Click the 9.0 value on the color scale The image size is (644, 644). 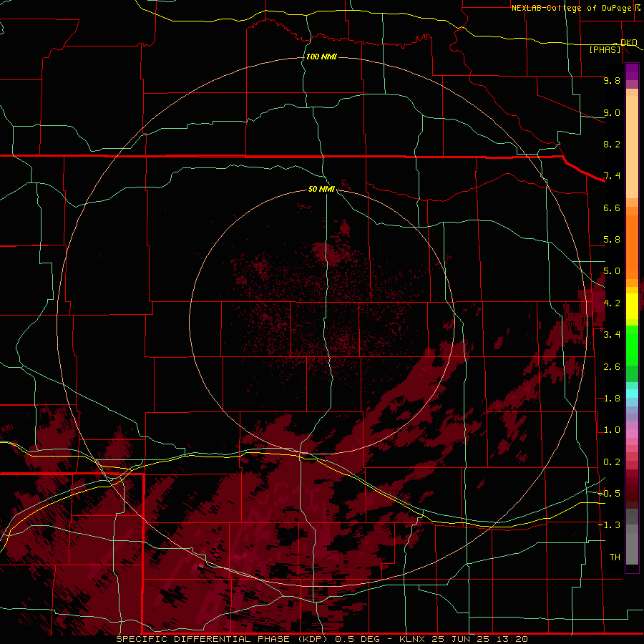[612, 112]
